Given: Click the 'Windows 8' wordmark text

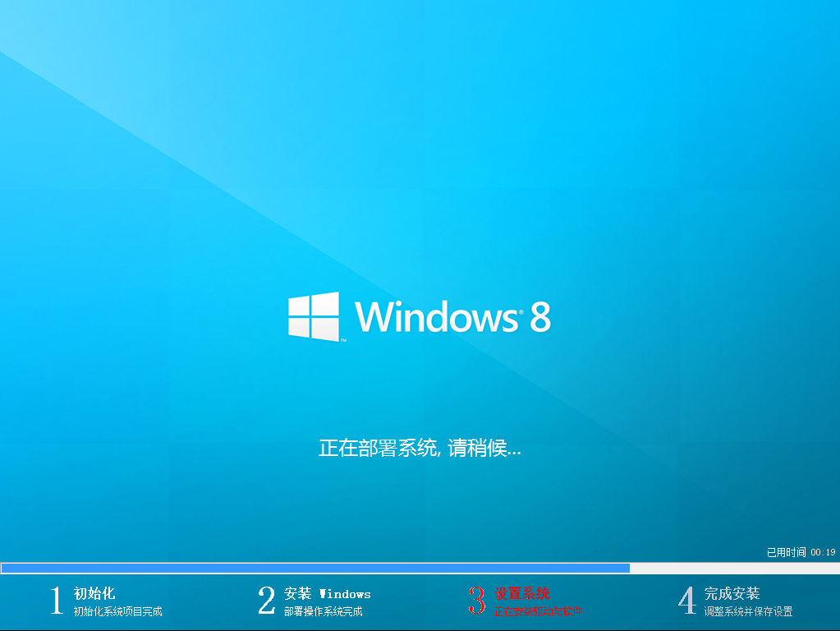Looking at the screenshot, I should point(452,317).
